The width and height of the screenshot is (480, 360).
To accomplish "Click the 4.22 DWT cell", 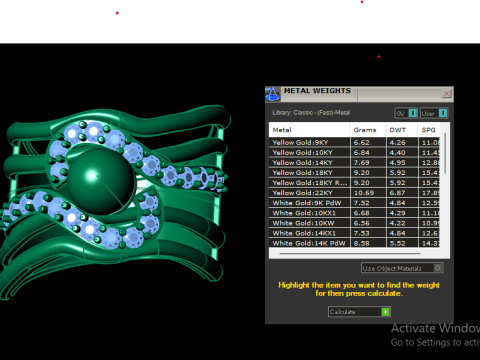I will click(x=402, y=223).
